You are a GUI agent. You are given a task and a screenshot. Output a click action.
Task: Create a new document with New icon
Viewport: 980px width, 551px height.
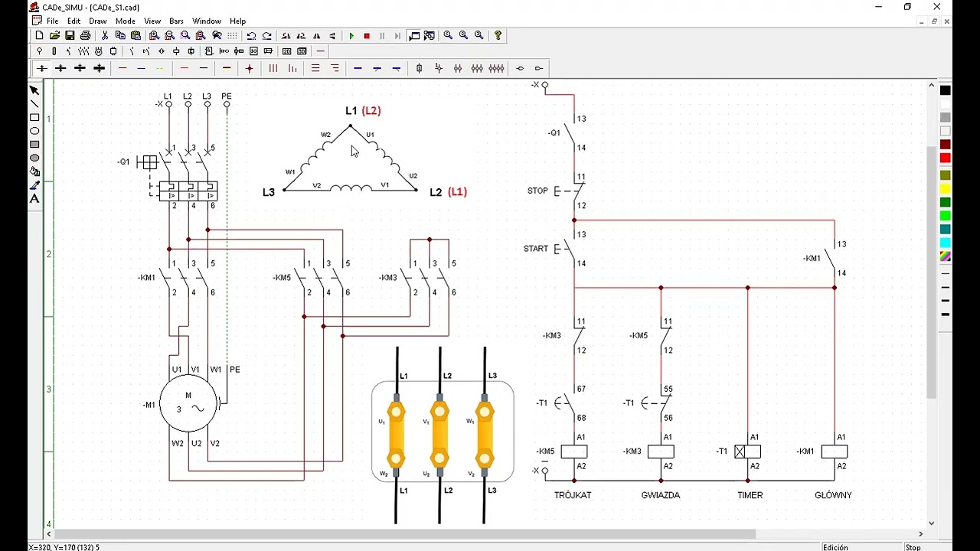39,36
